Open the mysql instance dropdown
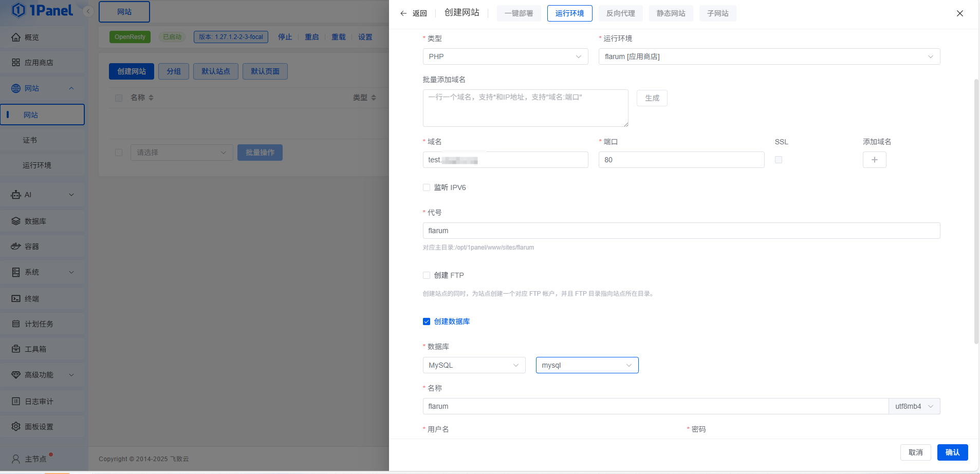 tap(587, 365)
